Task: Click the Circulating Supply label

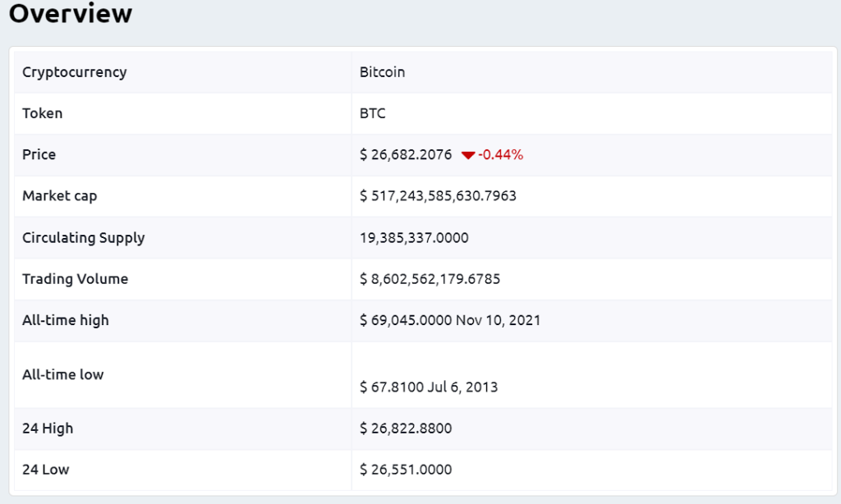Action: tap(83, 238)
